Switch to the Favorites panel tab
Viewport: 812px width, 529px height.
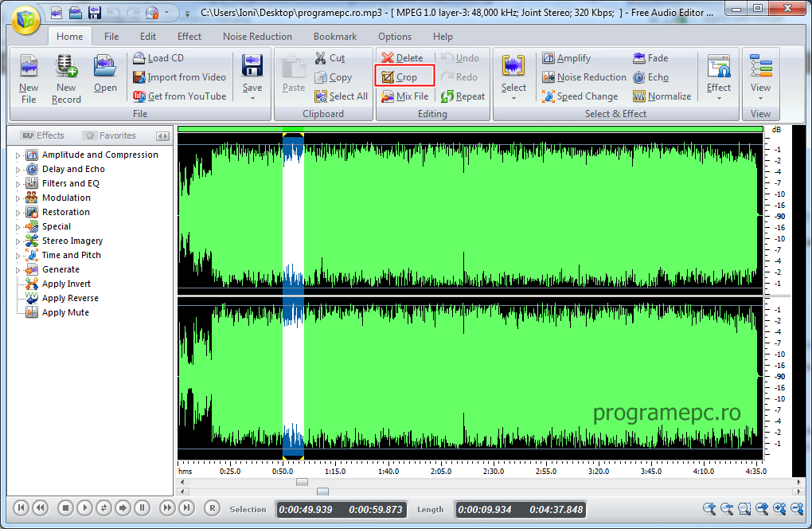click(x=111, y=135)
